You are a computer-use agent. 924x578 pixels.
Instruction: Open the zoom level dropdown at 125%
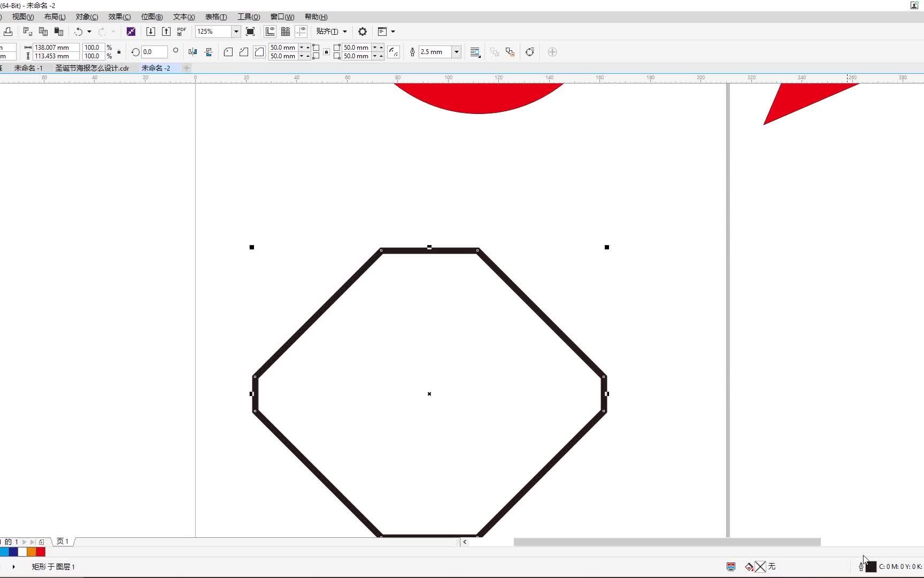[236, 32]
